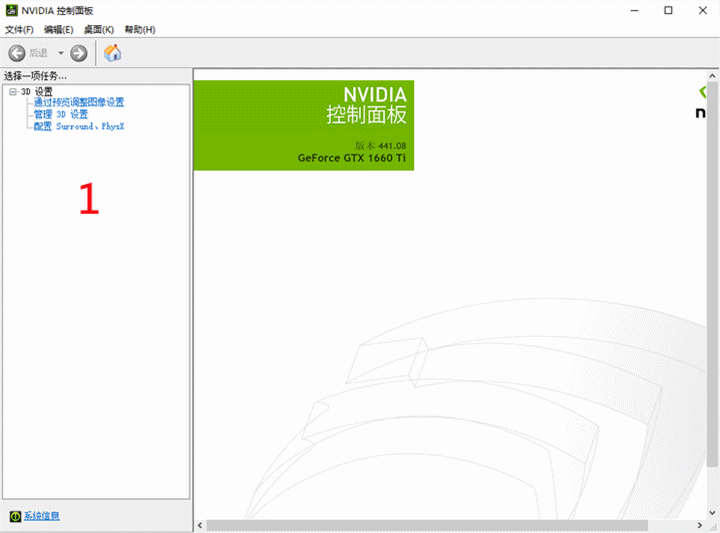The image size is (720, 533).
Task: Open 管理 3D 设置
Action: [61, 114]
